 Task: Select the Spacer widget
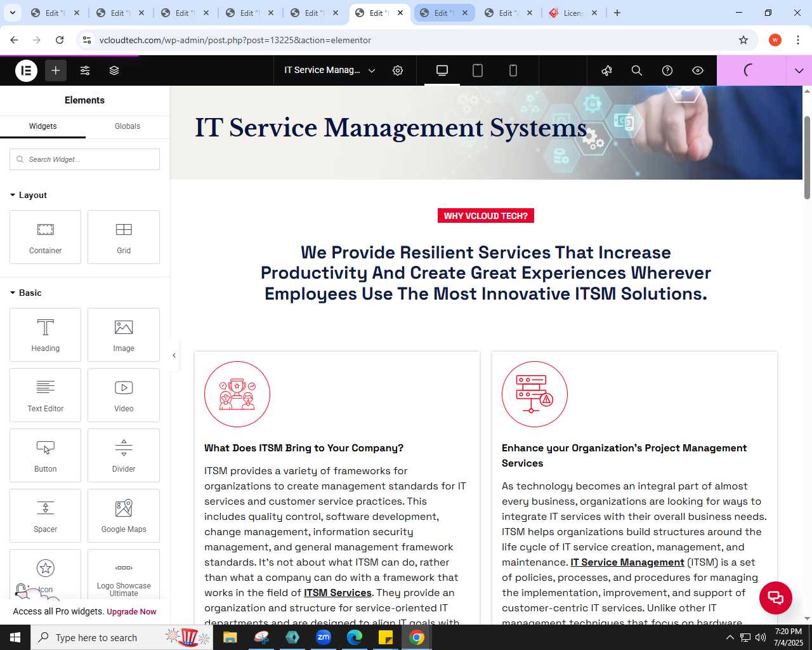coord(45,515)
